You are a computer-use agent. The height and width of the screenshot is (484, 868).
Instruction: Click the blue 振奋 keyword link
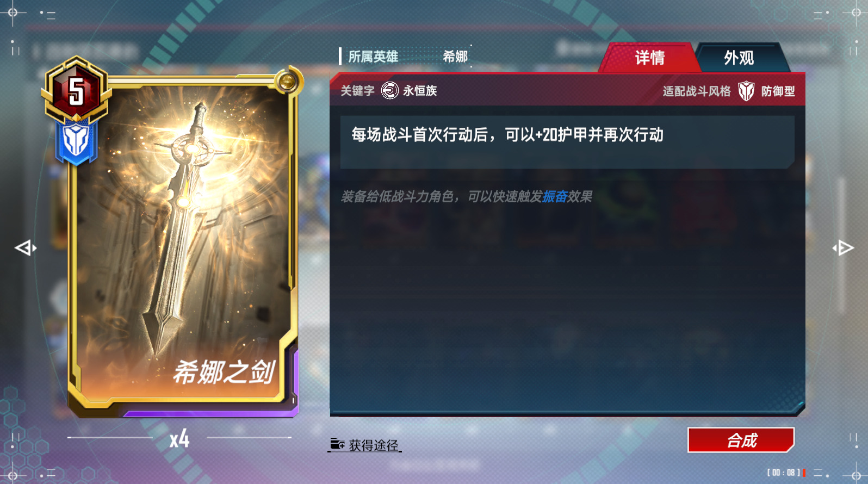click(x=555, y=196)
